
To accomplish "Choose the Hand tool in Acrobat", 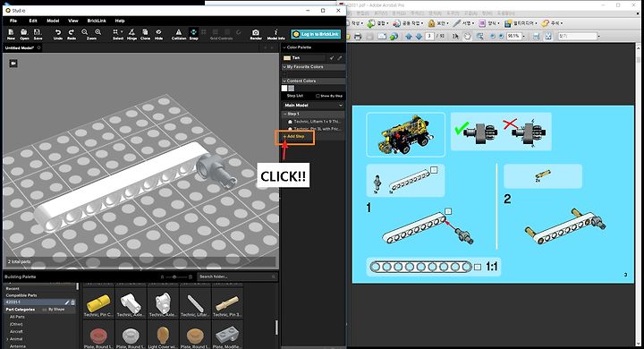I will [x=468, y=36].
